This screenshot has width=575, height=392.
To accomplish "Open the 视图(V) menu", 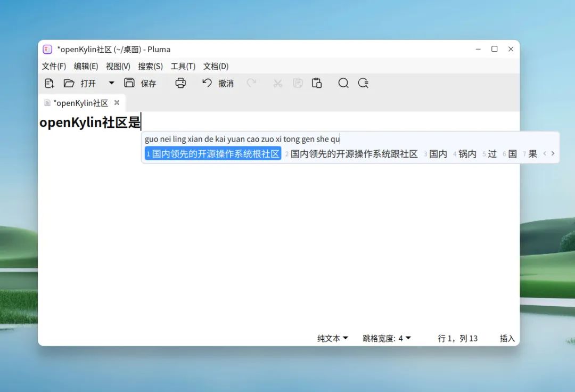I will [x=118, y=67].
